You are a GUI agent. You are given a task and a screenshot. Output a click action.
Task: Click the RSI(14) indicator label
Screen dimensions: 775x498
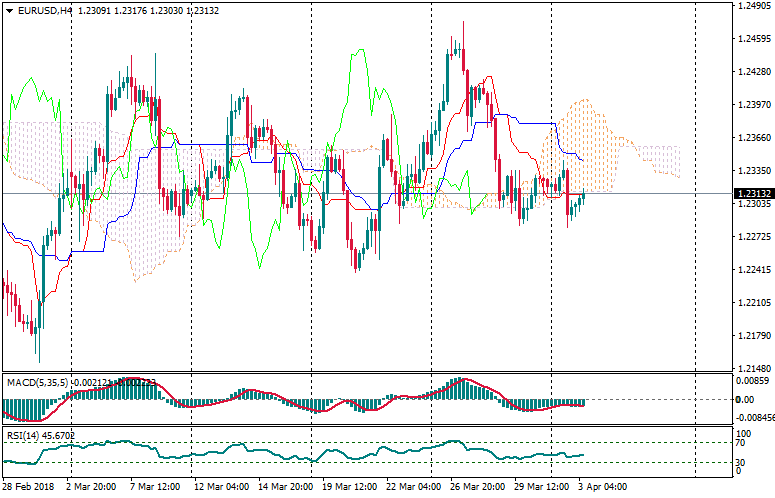[23, 436]
